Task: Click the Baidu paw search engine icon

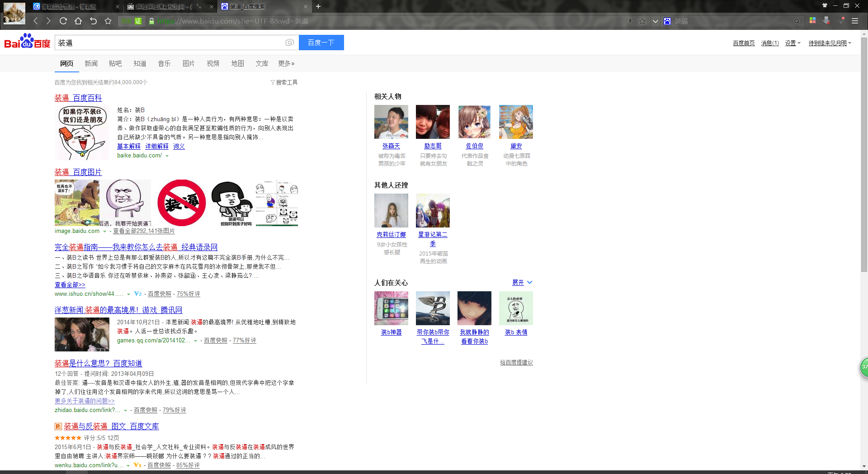Action: pos(667,21)
